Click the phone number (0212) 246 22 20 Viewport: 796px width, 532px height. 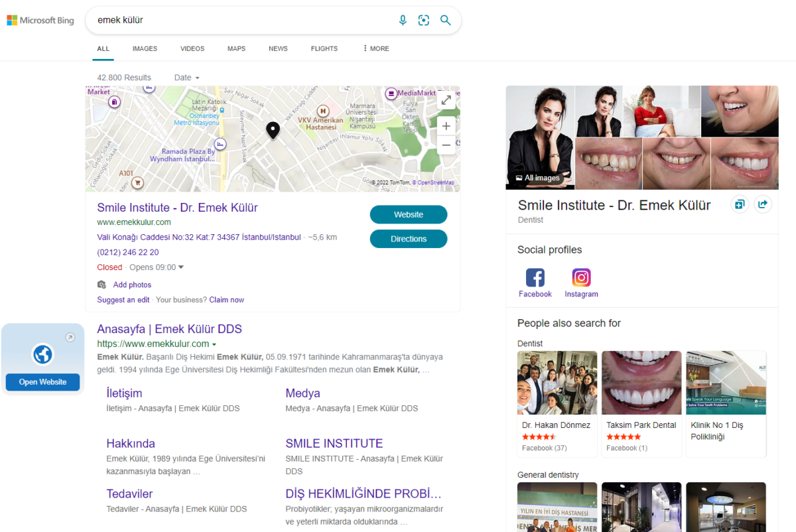coord(128,252)
